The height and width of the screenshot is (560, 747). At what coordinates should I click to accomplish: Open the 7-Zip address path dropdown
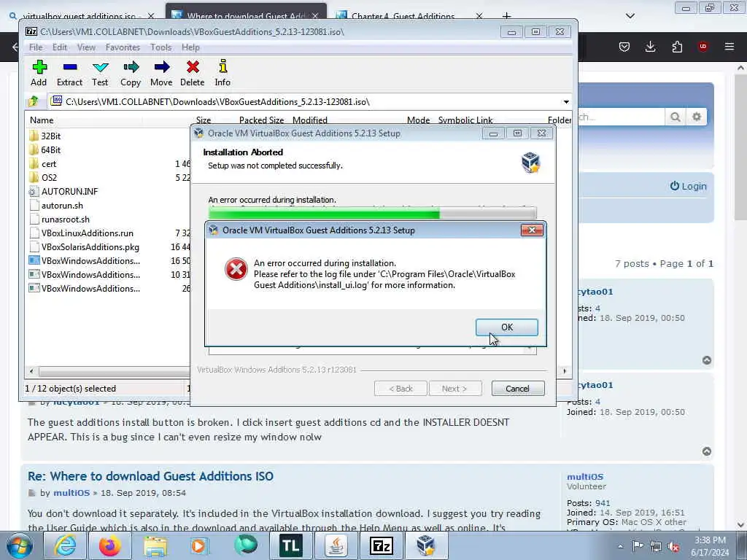(x=566, y=102)
